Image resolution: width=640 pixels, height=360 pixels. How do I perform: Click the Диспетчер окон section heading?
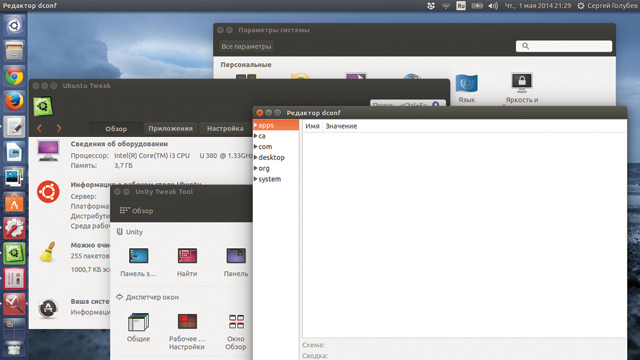tap(147, 297)
